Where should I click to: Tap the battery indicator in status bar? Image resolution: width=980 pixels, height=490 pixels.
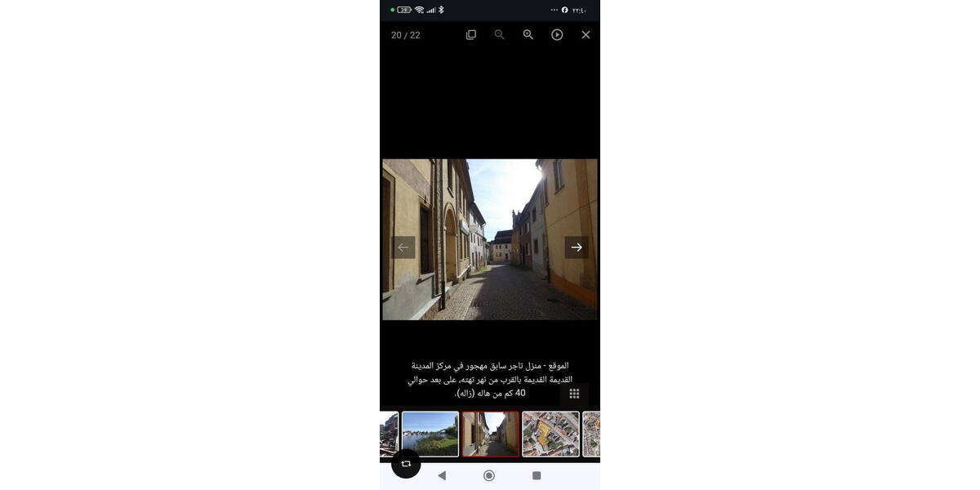(404, 10)
